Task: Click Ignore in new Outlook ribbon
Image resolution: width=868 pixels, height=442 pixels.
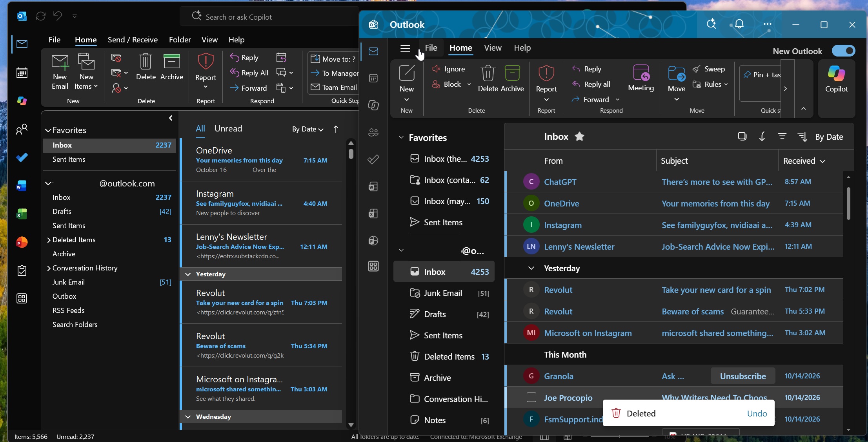Action: tap(448, 69)
